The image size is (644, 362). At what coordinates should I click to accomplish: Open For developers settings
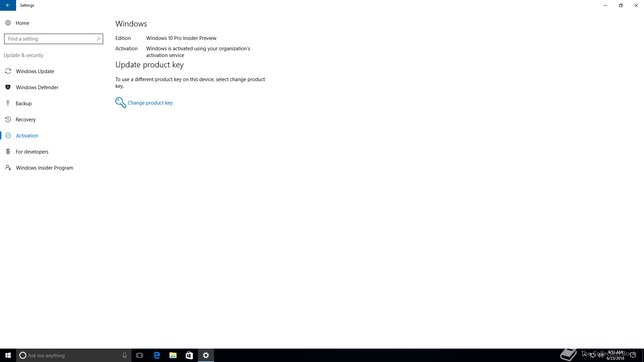pyautogui.click(x=32, y=152)
